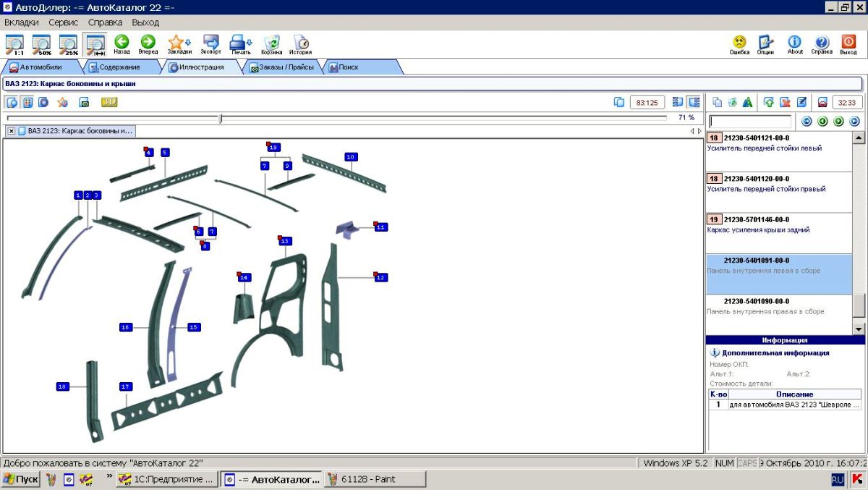Close the ВАЗ 2123 illustration document tab

coord(12,131)
